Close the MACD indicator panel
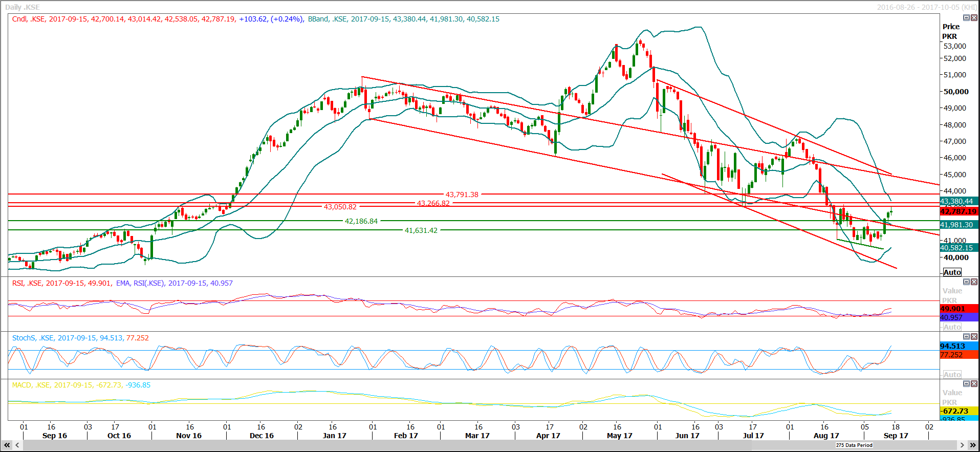The image size is (980, 452). point(974,384)
